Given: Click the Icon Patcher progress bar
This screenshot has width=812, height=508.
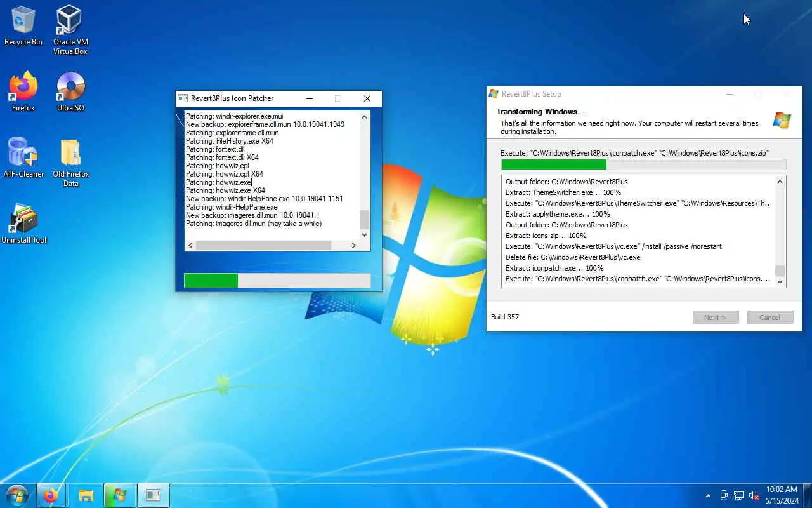Looking at the screenshot, I should 277,281.
